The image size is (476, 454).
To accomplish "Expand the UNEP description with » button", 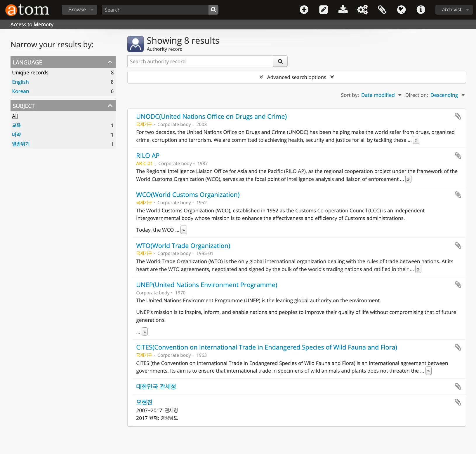I will tap(145, 332).
